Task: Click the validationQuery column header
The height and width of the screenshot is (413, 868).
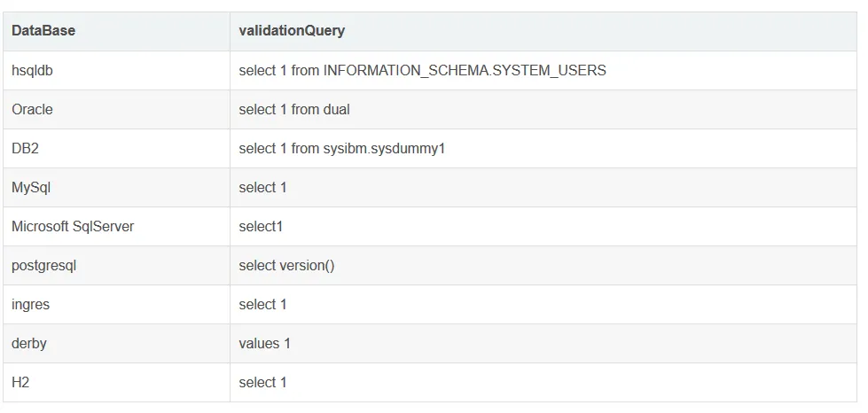Action: [292, 31]
